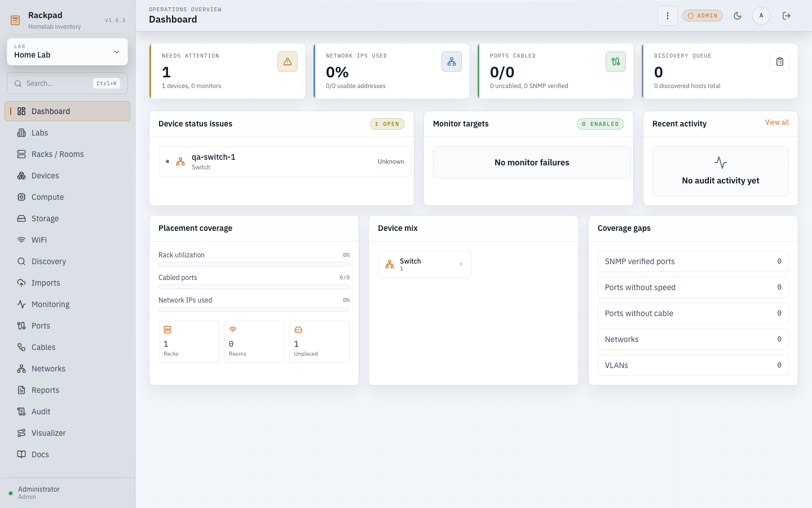Click the Cabled ports progress bar
Viewport: 812px width, 508px height.
pos(254,287)
